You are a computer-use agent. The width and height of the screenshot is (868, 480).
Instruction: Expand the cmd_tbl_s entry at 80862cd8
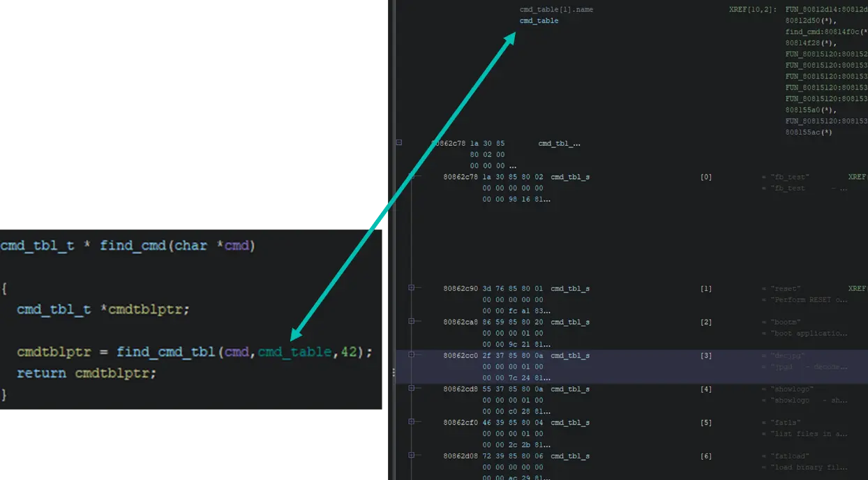pyautogui.click(x=412, y=388)
